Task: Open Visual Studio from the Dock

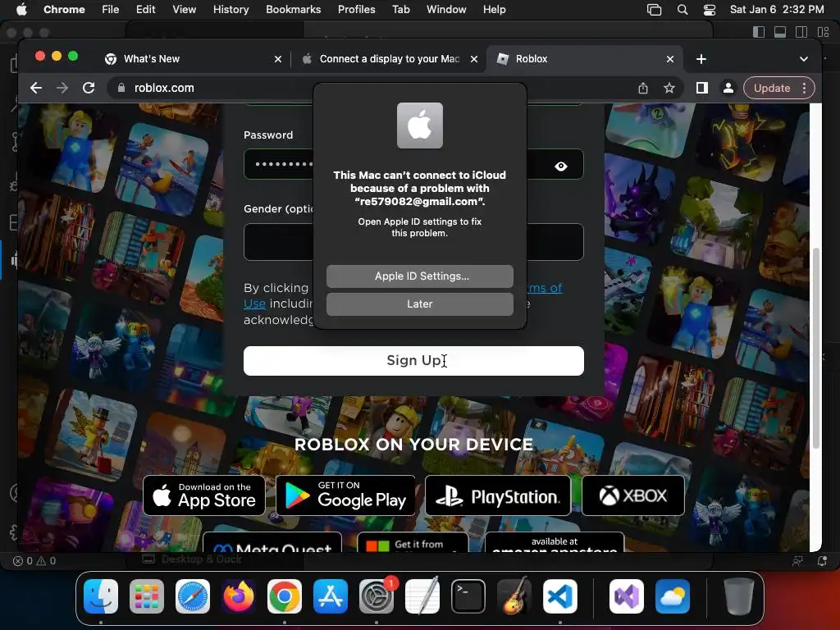Action: [x=626, y=596]
